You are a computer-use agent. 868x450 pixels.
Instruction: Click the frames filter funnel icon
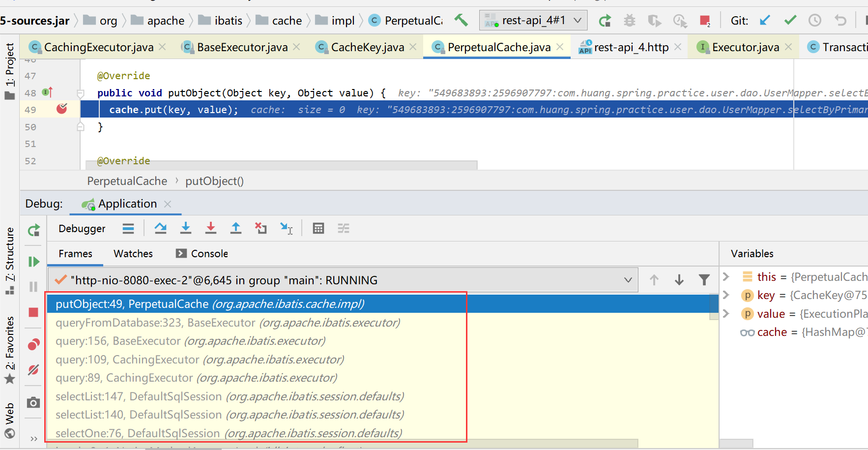(704, 280)
